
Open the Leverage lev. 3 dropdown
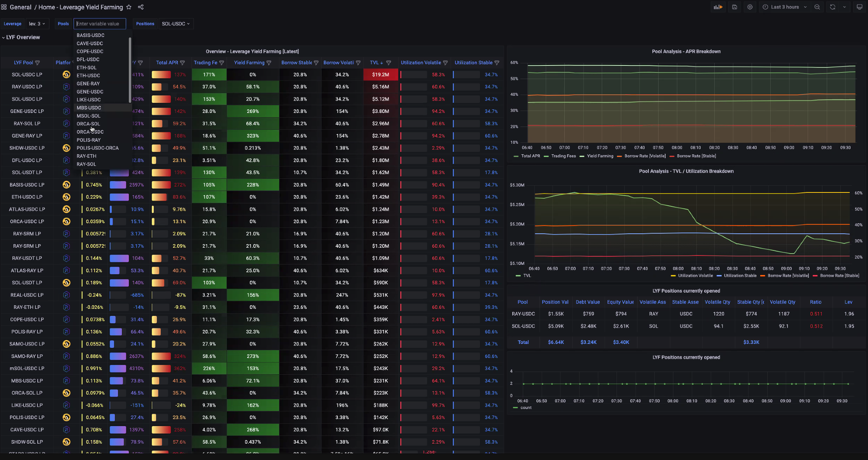(37, 24)
